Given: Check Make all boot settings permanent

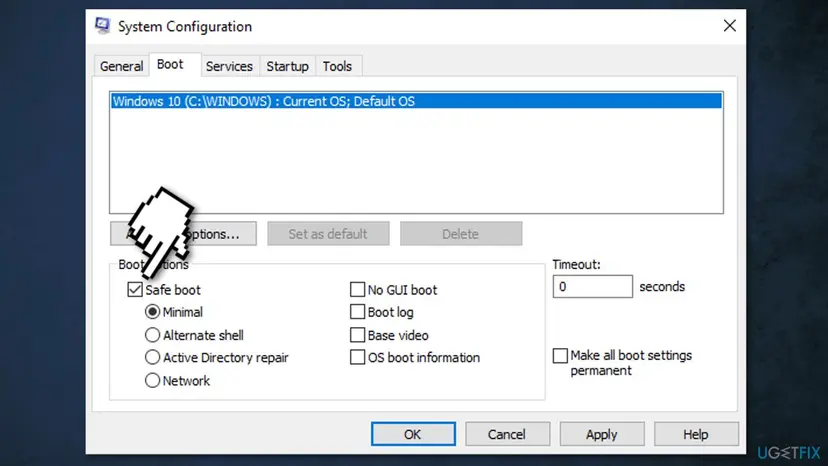Looking at the screenshot, I should click(x=560, y=356).
